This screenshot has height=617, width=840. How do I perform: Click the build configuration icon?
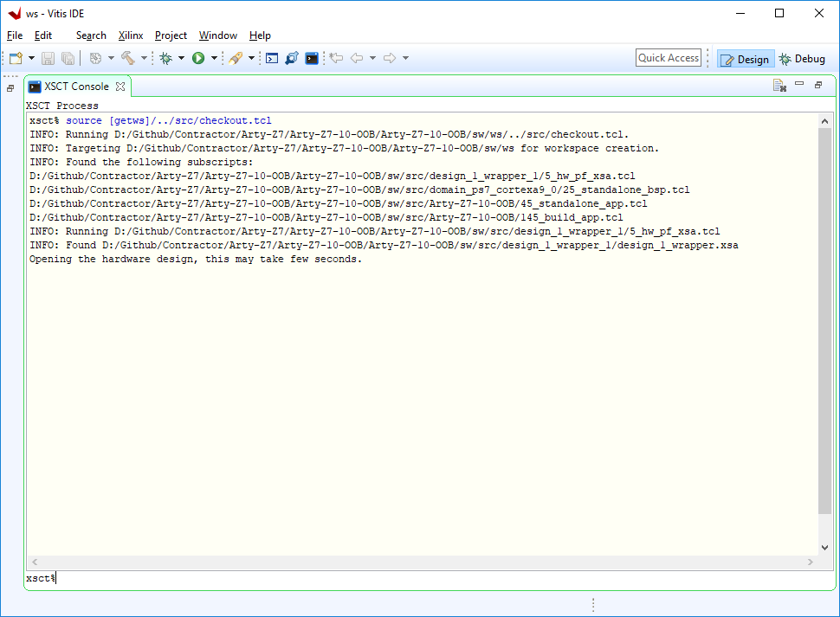[x=95, y=58]
